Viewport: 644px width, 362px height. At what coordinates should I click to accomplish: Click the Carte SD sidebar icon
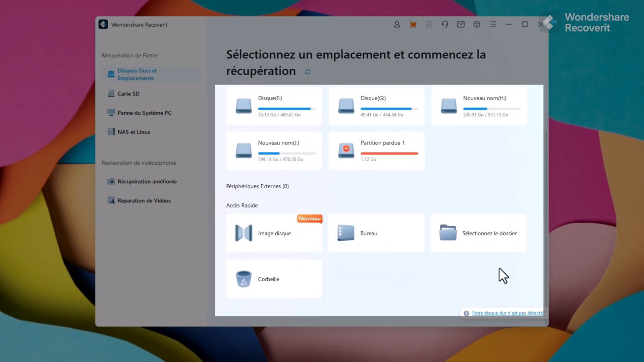tap(111, 94)
